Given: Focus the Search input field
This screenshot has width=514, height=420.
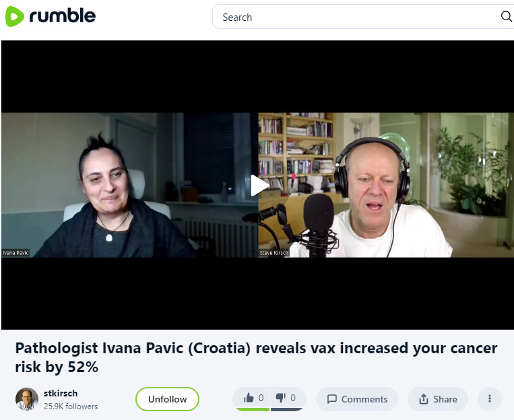Looking at the screenshot, I should coord(357,17).
